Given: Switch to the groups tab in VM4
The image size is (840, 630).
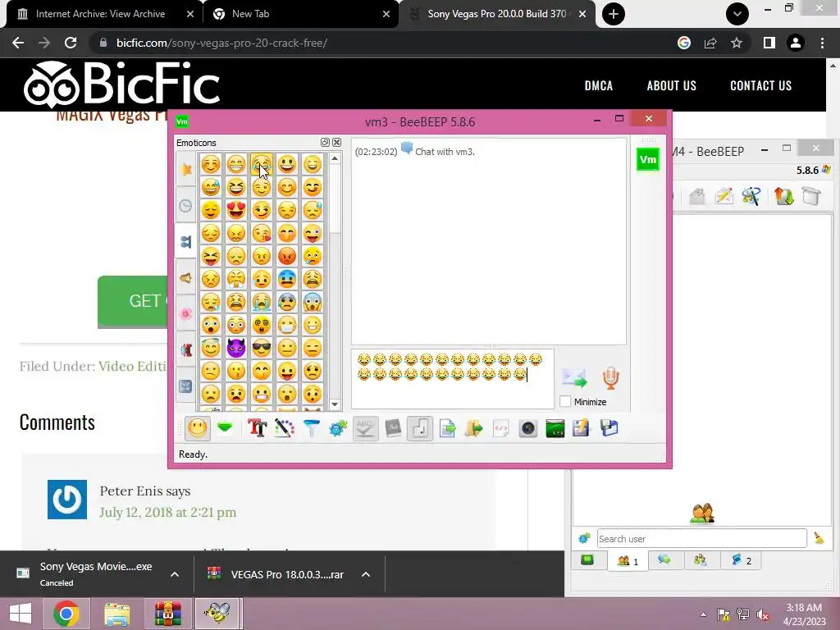Looking at the screenshot, I should [x=701, y=559].
